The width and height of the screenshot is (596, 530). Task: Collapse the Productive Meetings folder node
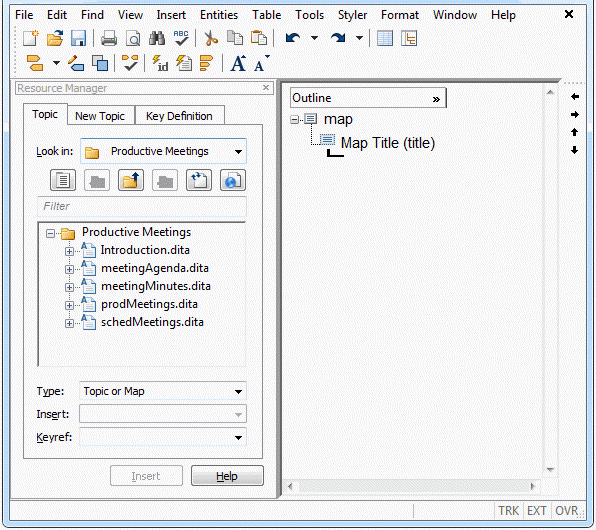50,233
